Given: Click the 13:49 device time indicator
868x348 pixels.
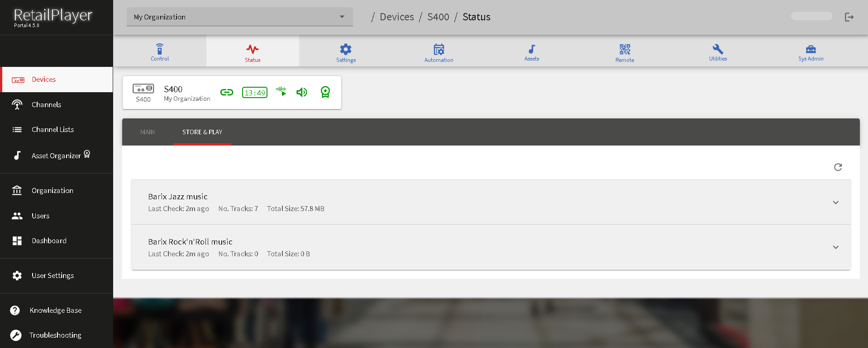Looking at the screenshot, I should point(255,93).
